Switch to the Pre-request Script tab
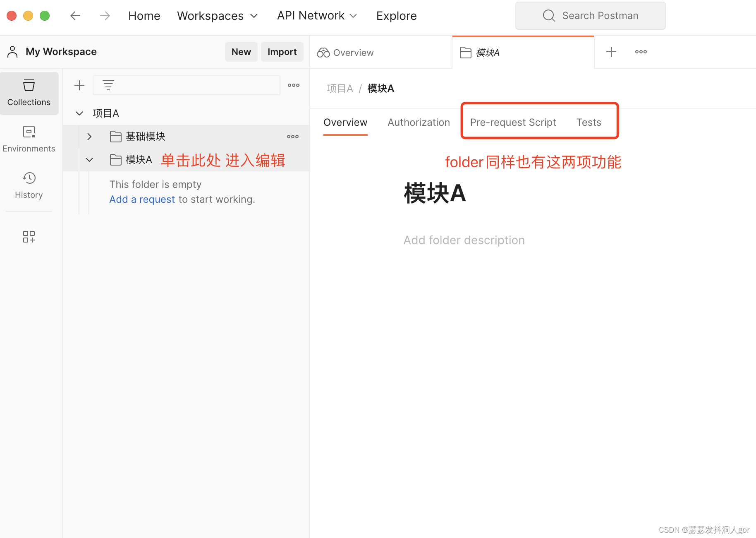 pos(513,122)
